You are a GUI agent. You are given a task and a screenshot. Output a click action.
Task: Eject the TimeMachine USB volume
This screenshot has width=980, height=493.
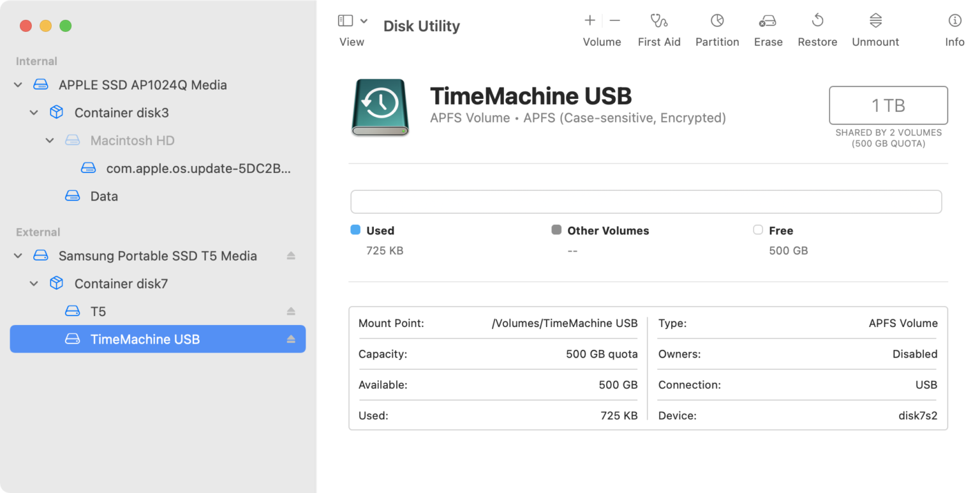click(291, 339)
